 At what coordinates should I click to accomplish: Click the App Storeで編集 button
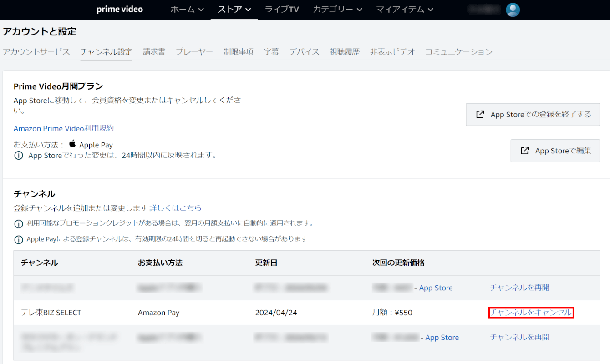(555, 151)
